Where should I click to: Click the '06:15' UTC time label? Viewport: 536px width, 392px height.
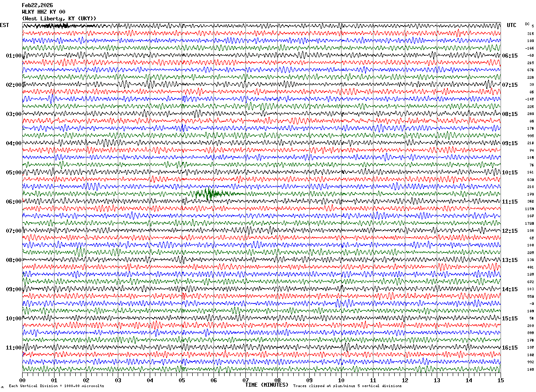pos(510,56)
